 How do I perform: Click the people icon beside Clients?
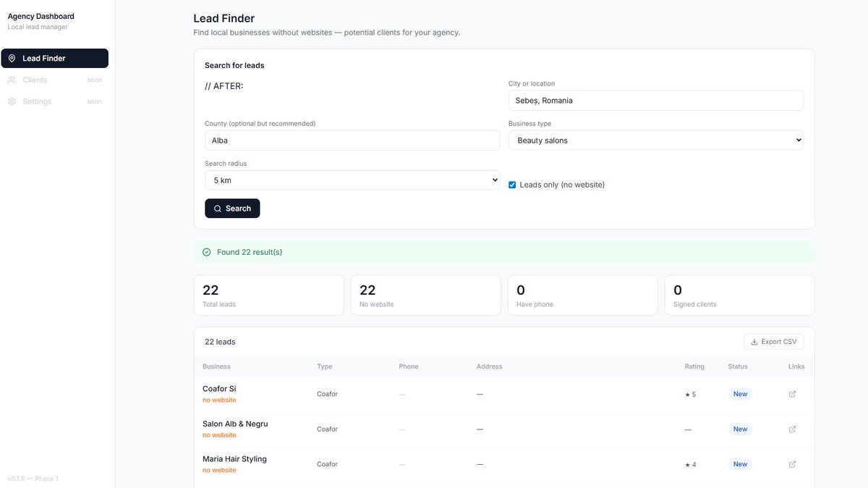point(12,80)
